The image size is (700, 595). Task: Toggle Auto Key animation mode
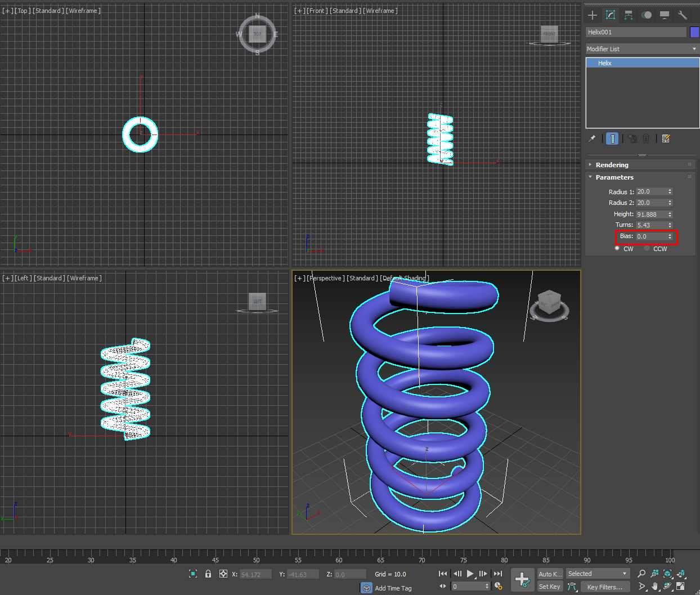[550, 574]
